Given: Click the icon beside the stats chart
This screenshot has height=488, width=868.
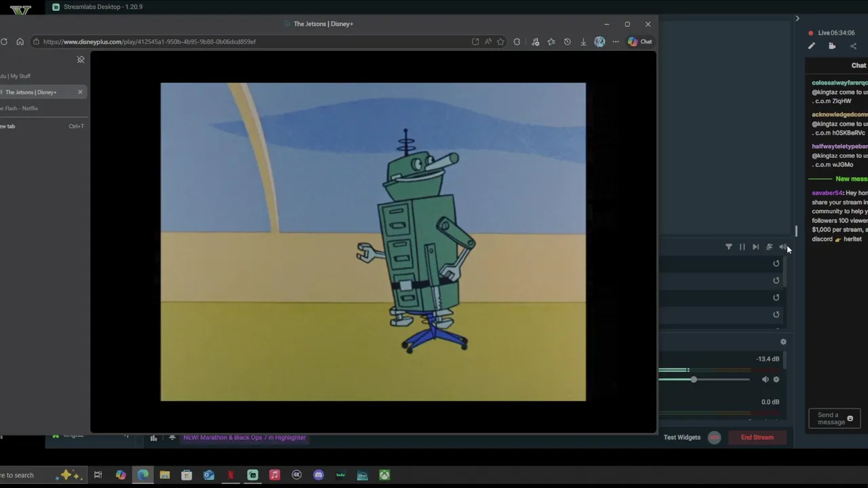Looking at the screenshot, I should (x=172, y=437).
